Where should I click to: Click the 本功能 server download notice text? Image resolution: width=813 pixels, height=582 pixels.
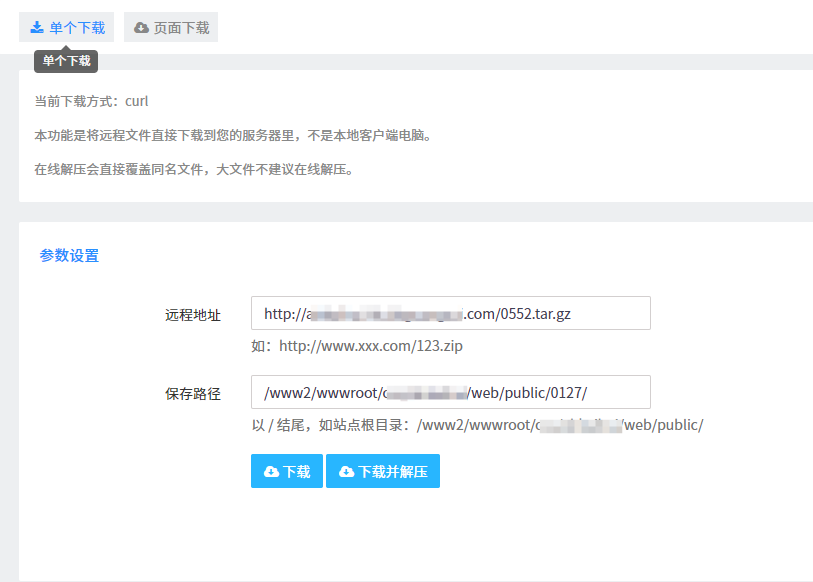tap(233, 134)
